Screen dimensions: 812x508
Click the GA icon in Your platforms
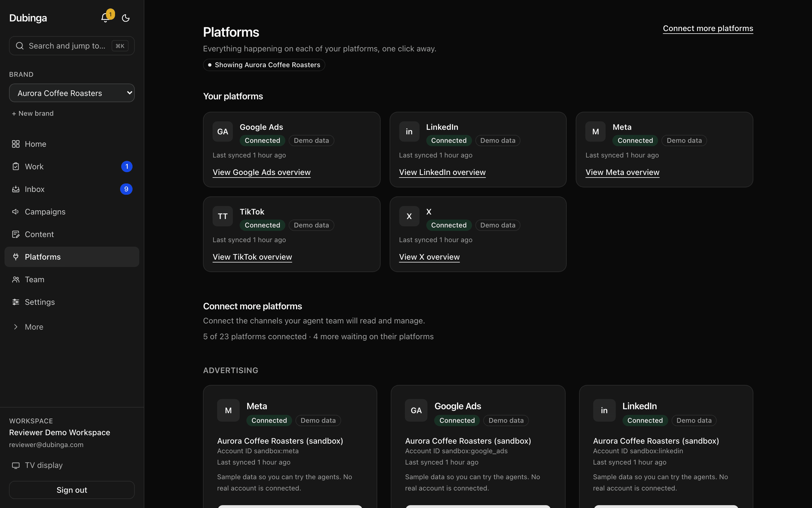click(x=223, y=132)
